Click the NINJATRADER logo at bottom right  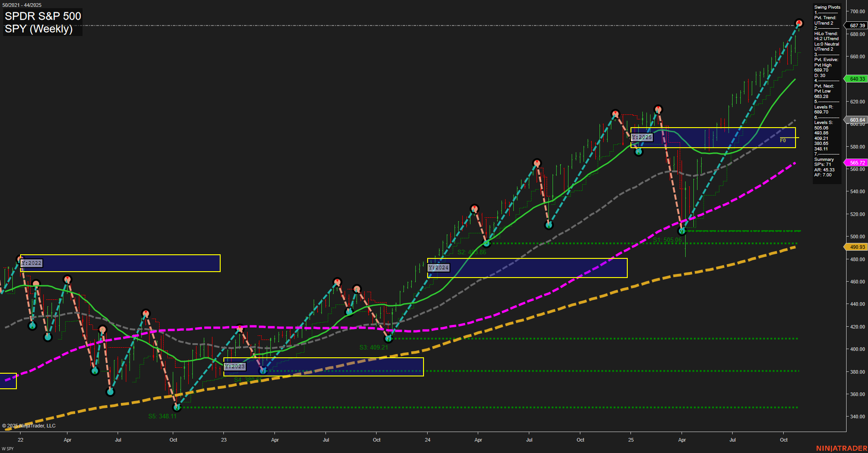tap(843, 448)
